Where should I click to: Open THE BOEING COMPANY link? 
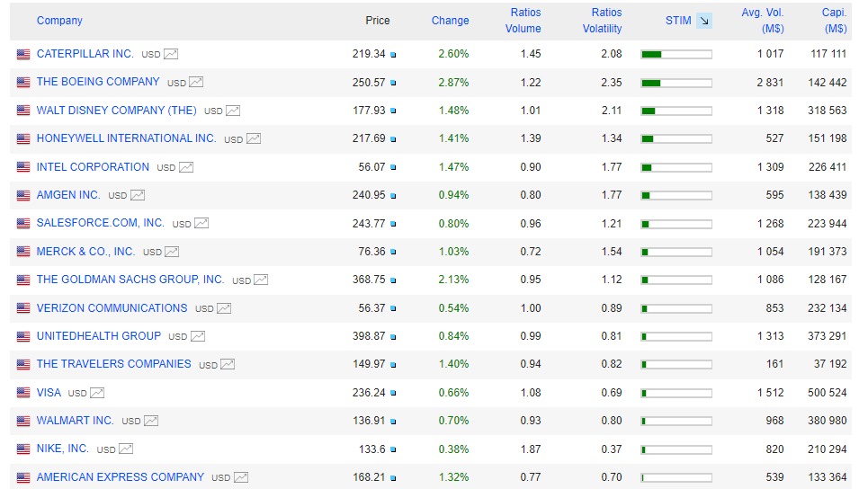[x=98, y=82]
